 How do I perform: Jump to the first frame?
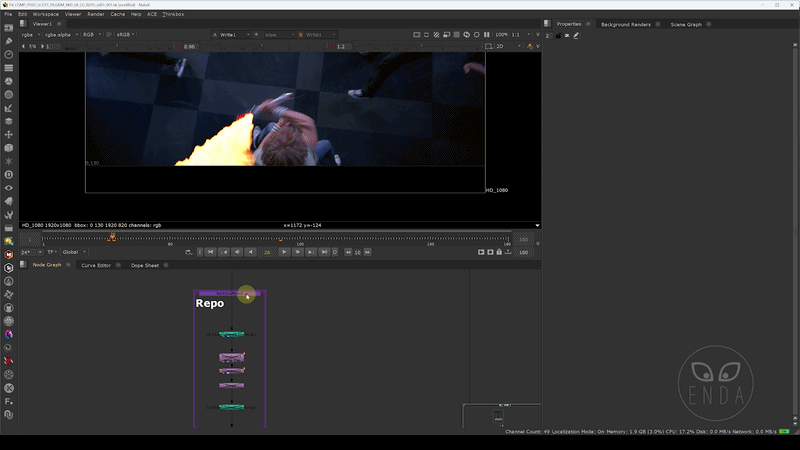click(x=210, y=252)
